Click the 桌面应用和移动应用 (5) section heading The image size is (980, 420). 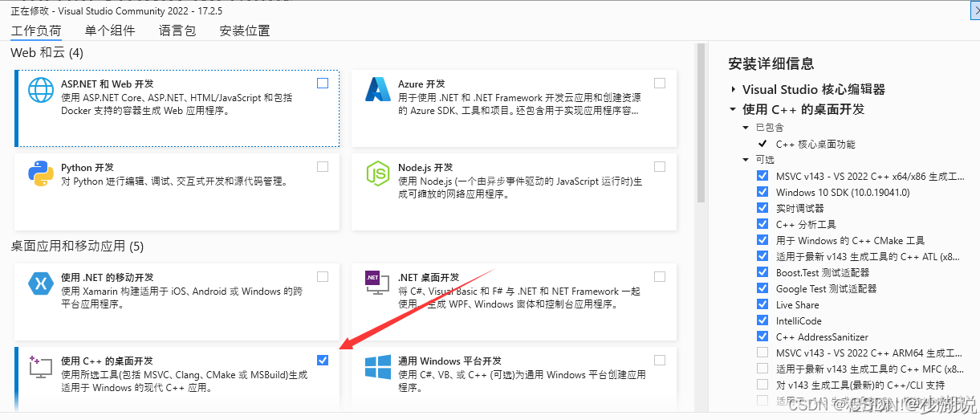[x=77, y=246]
